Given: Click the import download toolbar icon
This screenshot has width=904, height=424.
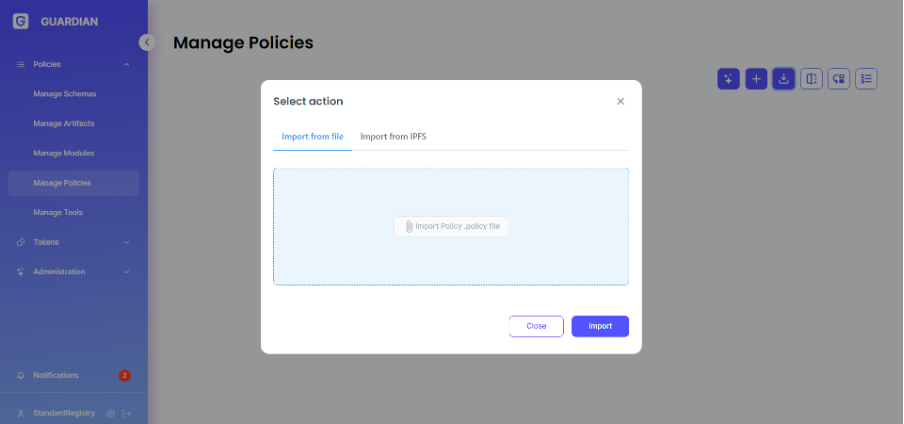Looking at the screenshot, I should 784,79.
